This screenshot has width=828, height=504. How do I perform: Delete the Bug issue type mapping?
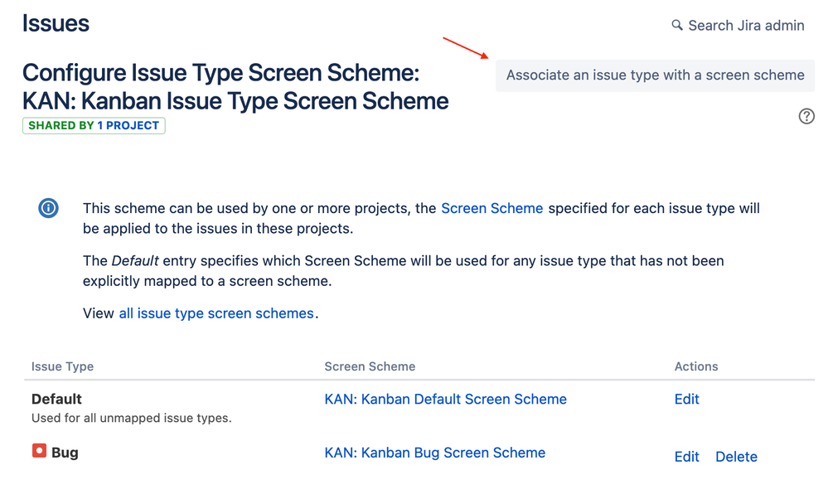coord(736,457)
